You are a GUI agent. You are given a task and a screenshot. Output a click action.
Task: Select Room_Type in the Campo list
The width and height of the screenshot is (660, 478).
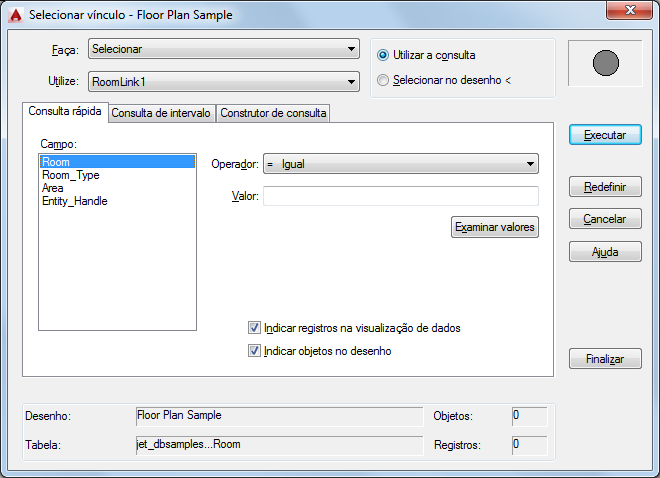[71, 175]
